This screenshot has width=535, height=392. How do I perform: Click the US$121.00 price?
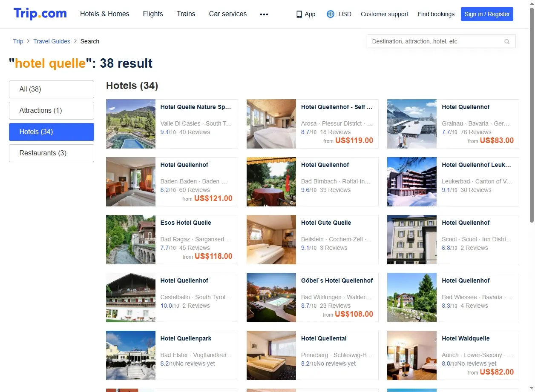[213, 199]
